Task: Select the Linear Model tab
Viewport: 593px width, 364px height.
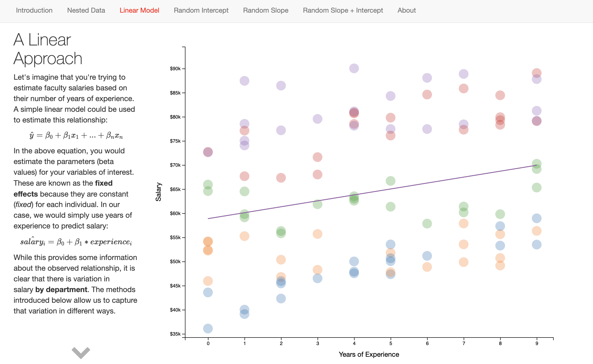Action: (139, 10)
